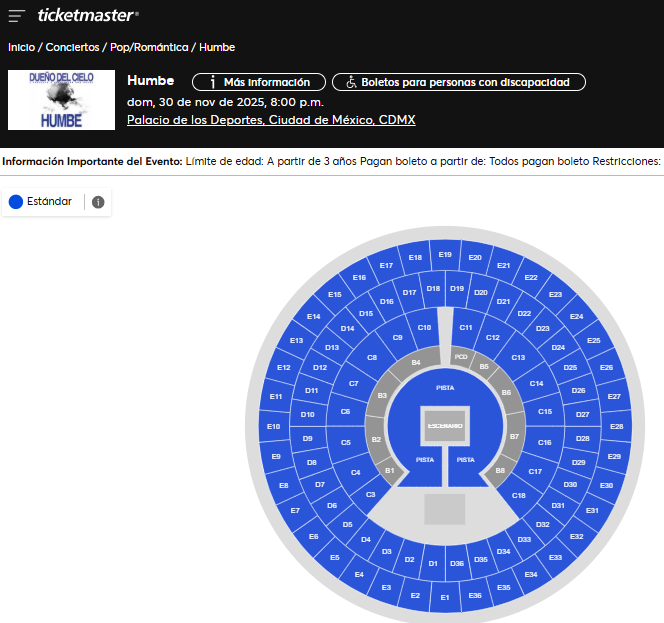
Task: Open Boletos para personas con discapacidad
Action: coord(459,82)
